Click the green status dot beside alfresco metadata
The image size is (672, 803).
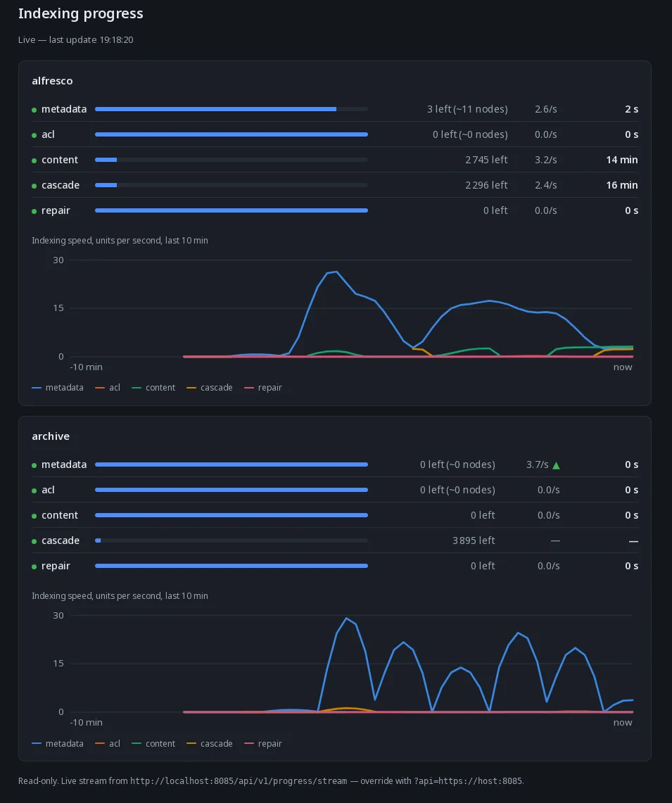tap(34, 110)
